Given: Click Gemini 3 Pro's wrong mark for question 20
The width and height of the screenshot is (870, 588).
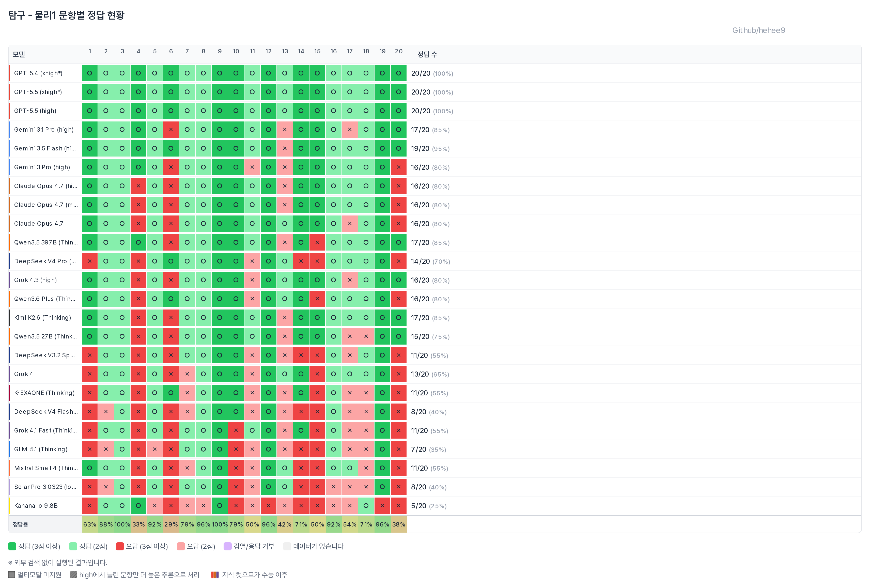Looking at the screenshot, I should pos(399,167).
